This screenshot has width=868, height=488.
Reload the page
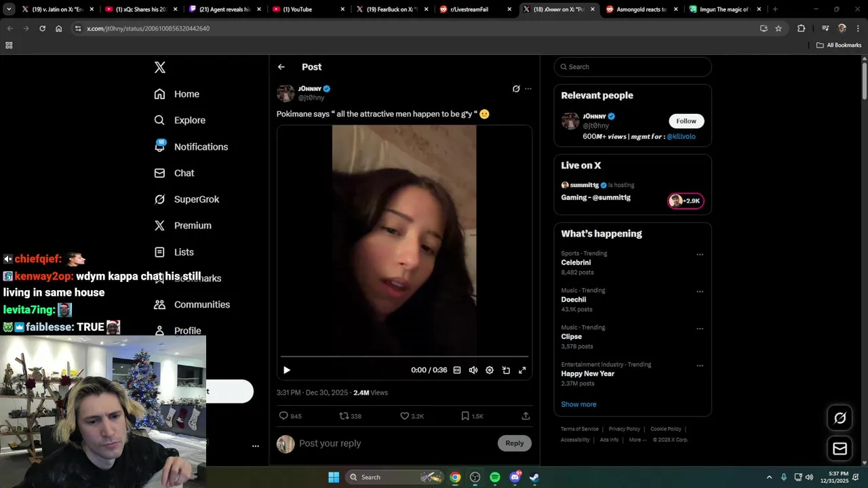42,28
